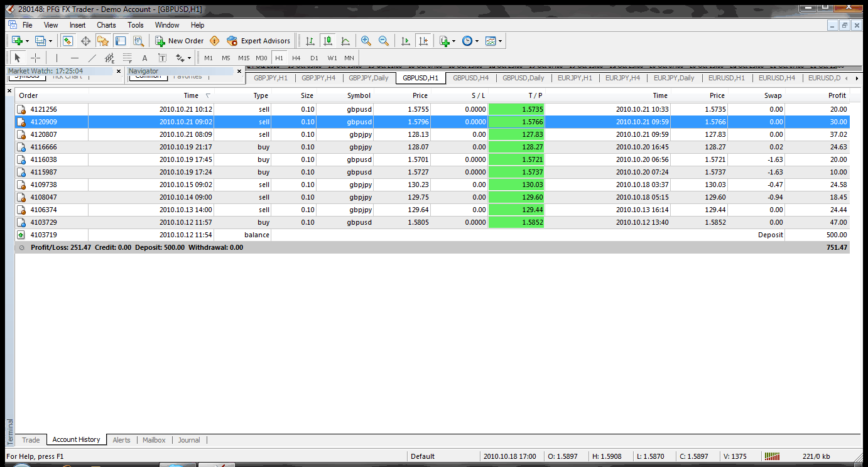Screen dimensions: 868x467
Task: Pick the Trendline drawing tool
Action: [x=92, y=58]
